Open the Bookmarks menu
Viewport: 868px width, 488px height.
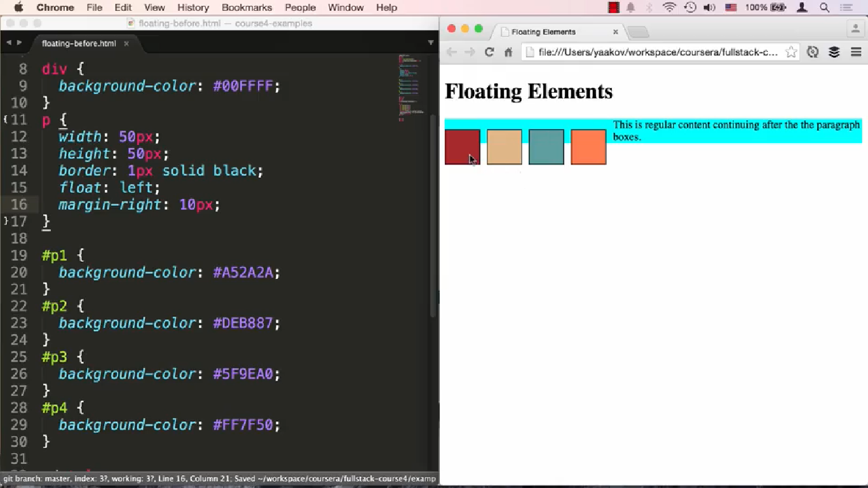[247, 8]
